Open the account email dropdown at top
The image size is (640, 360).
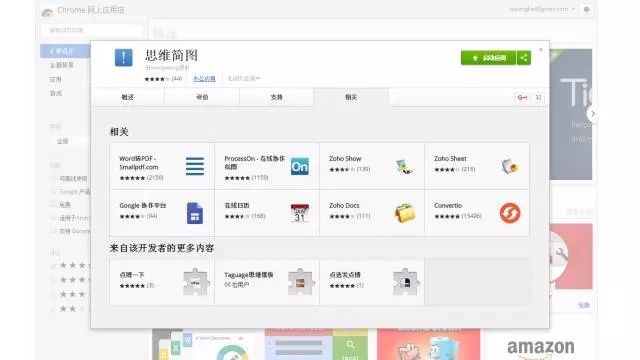[542, 9]
